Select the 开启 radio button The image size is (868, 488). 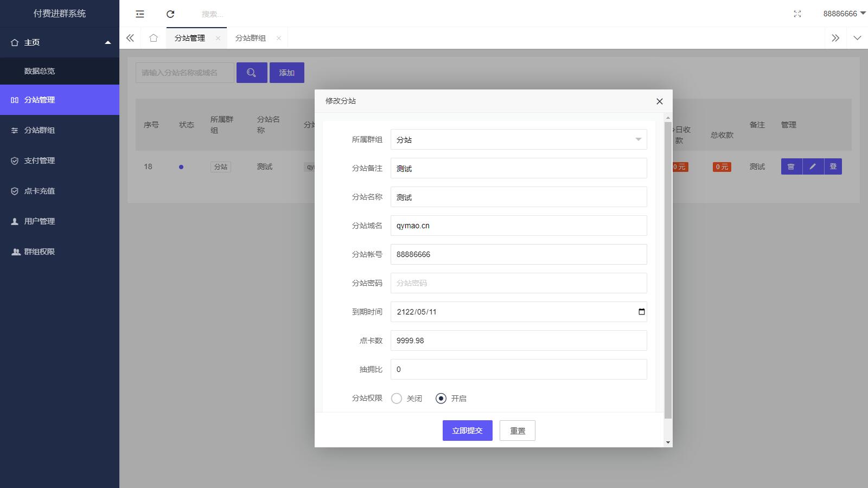coord(441,399)
